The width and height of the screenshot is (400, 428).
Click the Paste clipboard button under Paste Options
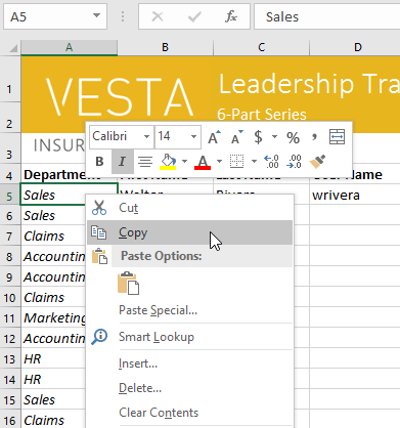pos(128,283)
